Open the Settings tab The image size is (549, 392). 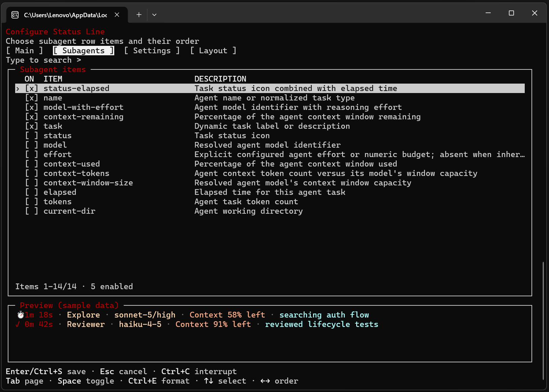[x=152, y=51]
